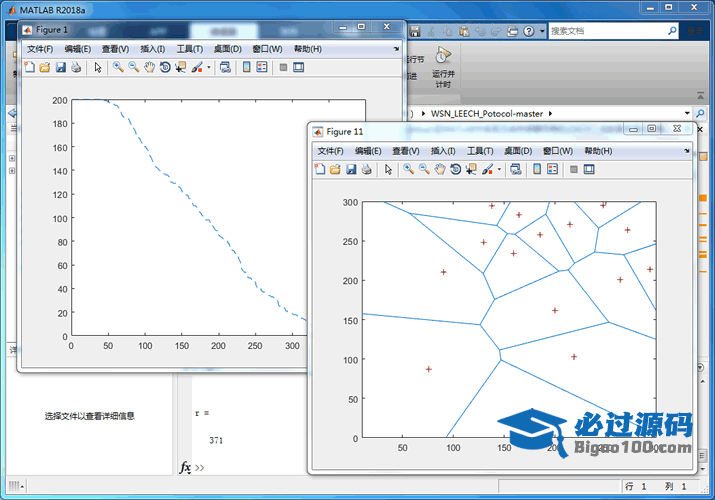The height and width of the screenshot is (500, 715).
Task: Open 查看(V) menu in Figure 1
Action: point(115,49)
